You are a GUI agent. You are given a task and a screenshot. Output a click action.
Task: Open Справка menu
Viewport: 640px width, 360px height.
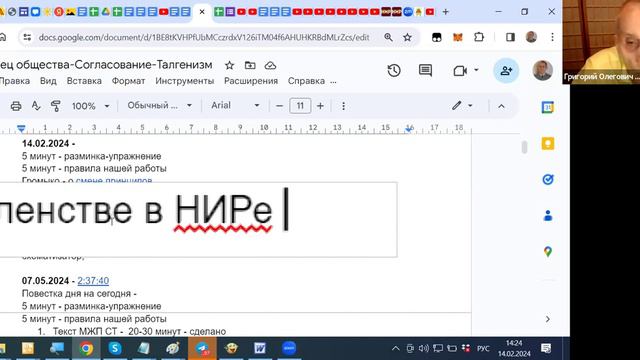307,81
